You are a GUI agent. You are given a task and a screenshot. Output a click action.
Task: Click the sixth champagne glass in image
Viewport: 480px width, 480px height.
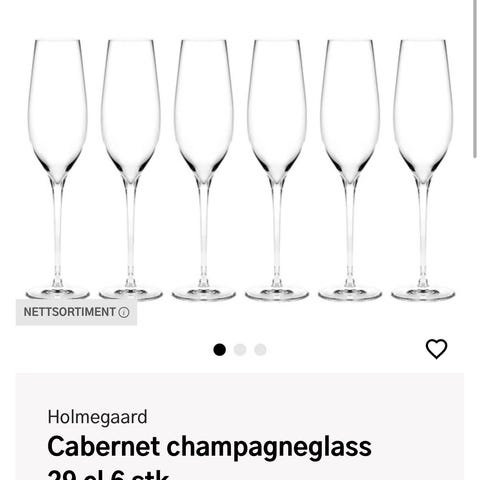[x=423, y=169]
